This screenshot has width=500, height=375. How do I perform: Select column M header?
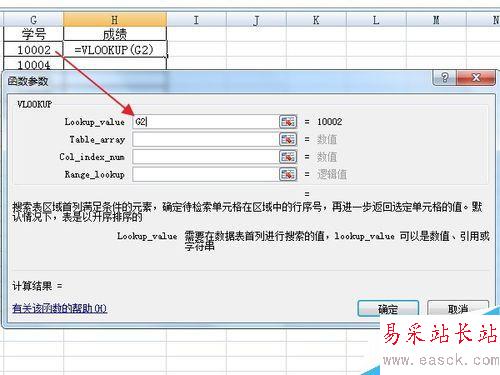click(x=436, y=20)
